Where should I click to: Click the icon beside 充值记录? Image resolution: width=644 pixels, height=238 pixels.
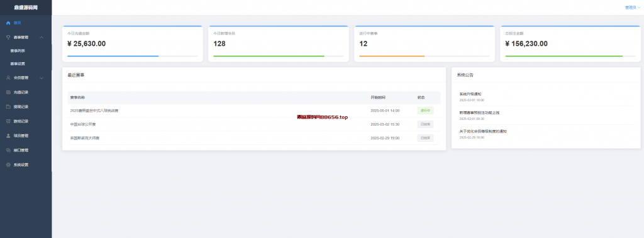(x=8, y=92)
